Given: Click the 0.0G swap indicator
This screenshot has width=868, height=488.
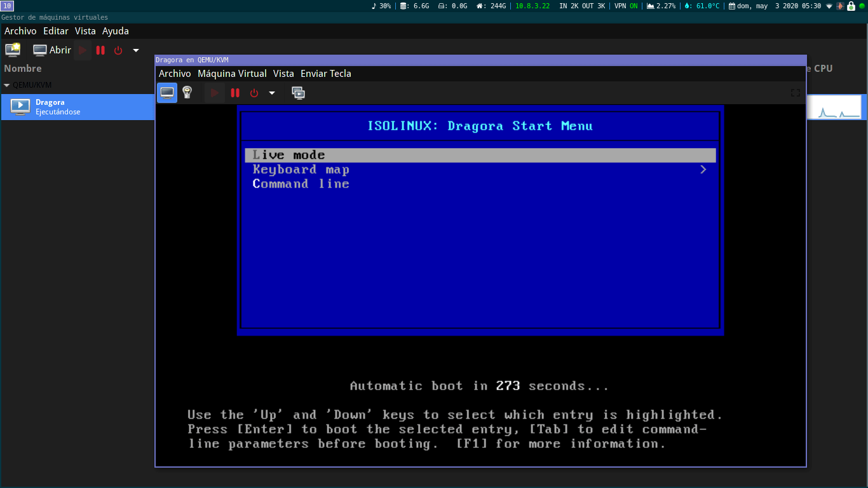Looking at the screenshot, I should [452, 6].
